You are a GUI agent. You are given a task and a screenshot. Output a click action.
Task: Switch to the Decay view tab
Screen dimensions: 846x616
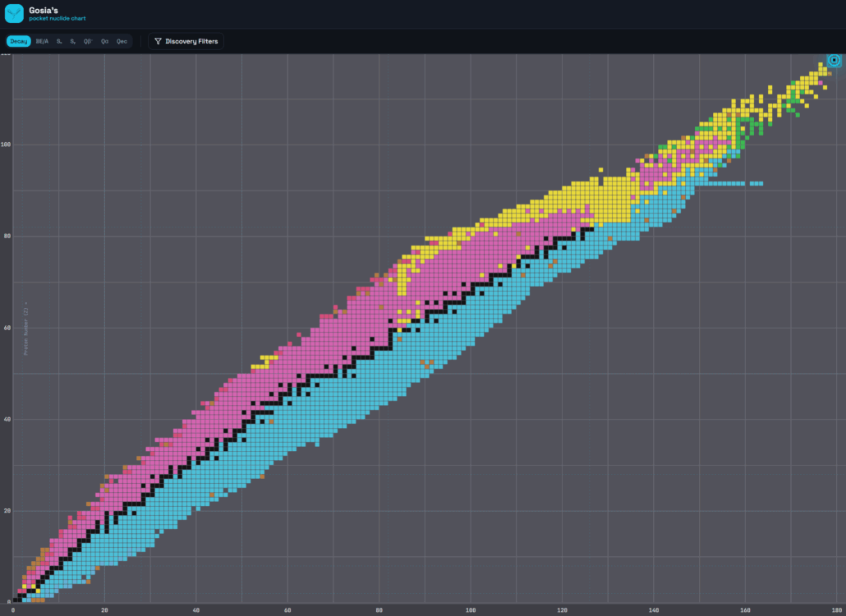19,41
